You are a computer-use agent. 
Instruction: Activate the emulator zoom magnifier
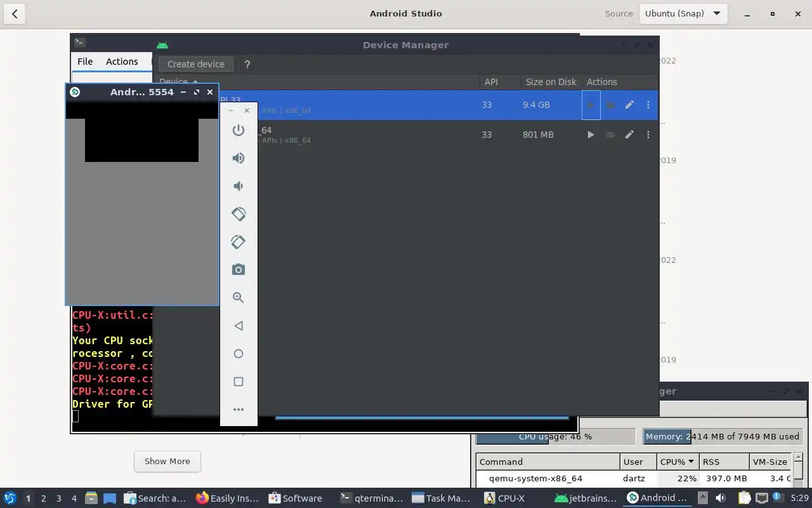(239, 298)
